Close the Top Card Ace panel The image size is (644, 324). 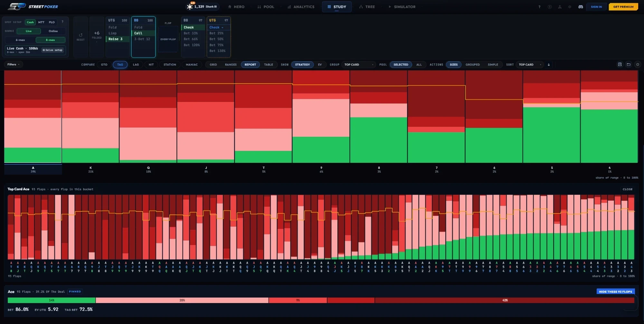click(627, 189)
